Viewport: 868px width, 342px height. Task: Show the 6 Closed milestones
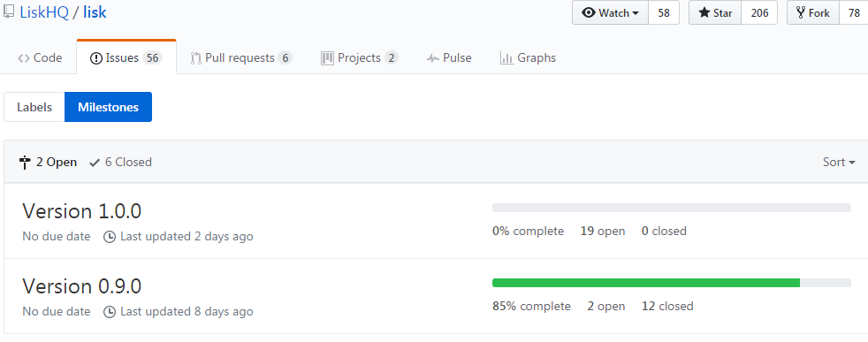(x=121, y=162)
